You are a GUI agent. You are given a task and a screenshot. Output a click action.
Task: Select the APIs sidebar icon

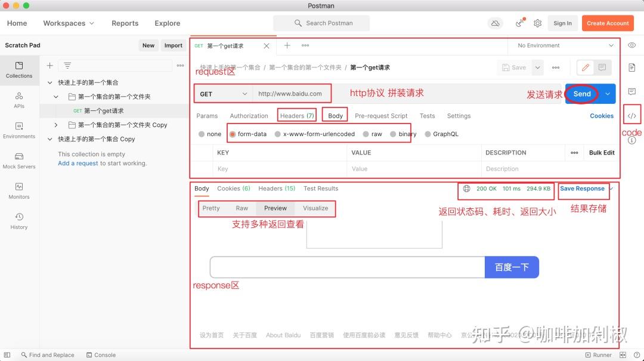(x=18, y=101)
